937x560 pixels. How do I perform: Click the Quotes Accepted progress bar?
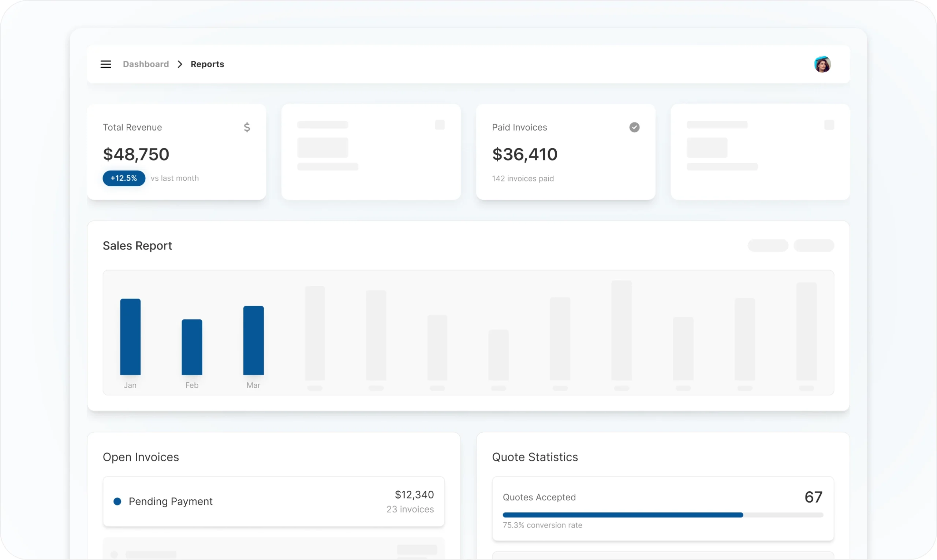point(662,515)
